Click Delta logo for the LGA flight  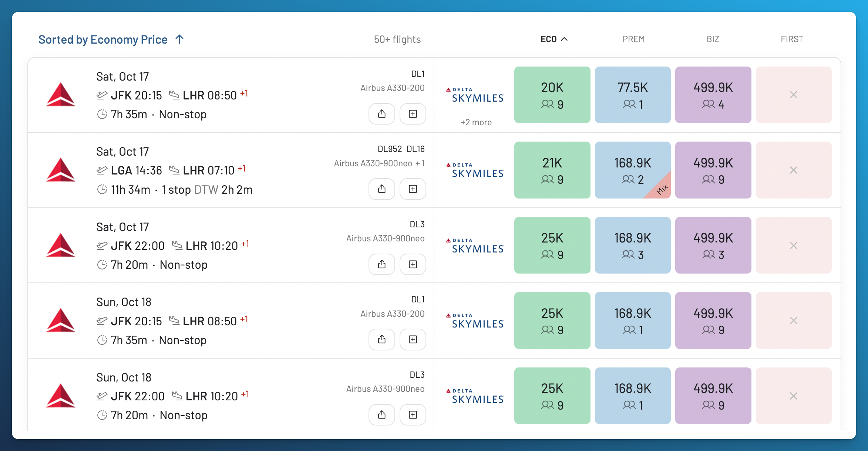(x=61, y=170)
